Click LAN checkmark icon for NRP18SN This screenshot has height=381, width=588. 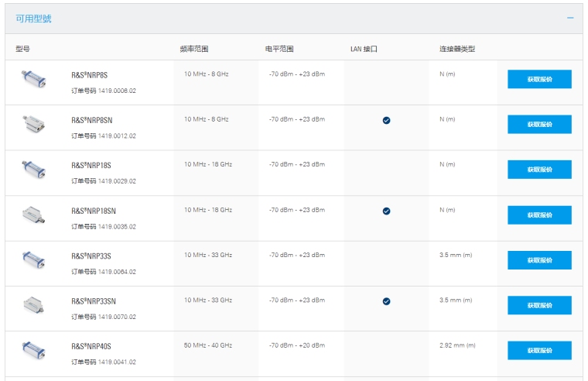386,211
